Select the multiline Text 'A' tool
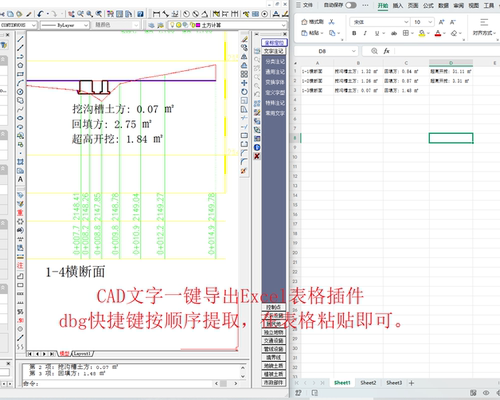The width and height of the screenshot is (500, 400). pos(20,179)
